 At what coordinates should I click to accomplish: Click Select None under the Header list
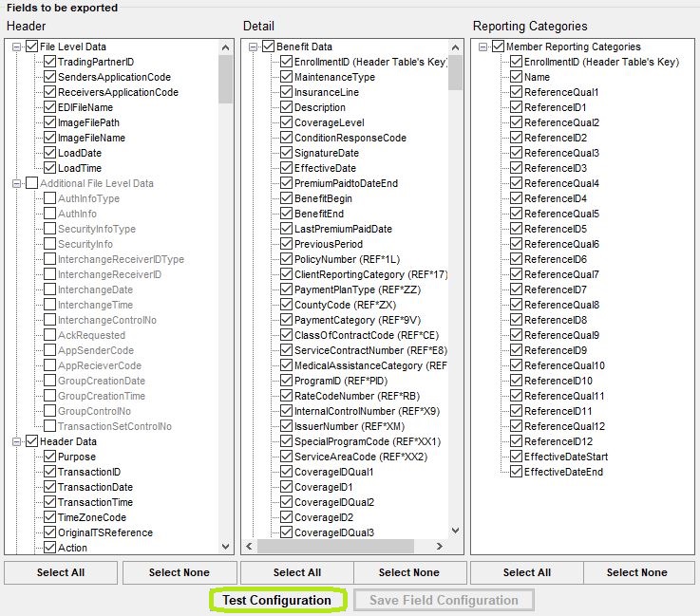click(180, 572)
